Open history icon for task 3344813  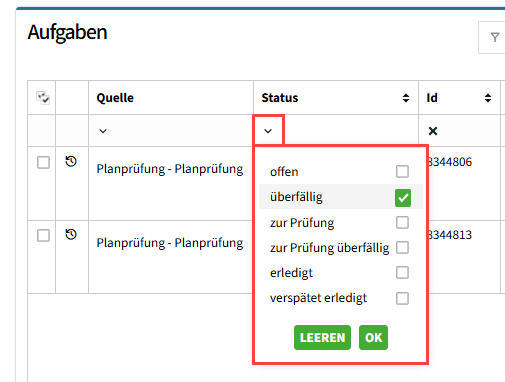(71, 235)
